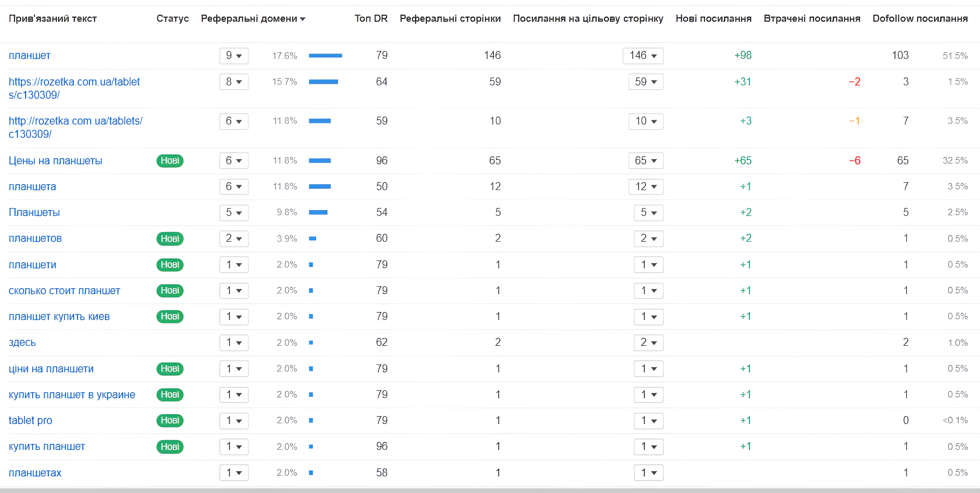Expand the links dropdown for tablet pro row
980x493 pixels.
pos(649,420)
